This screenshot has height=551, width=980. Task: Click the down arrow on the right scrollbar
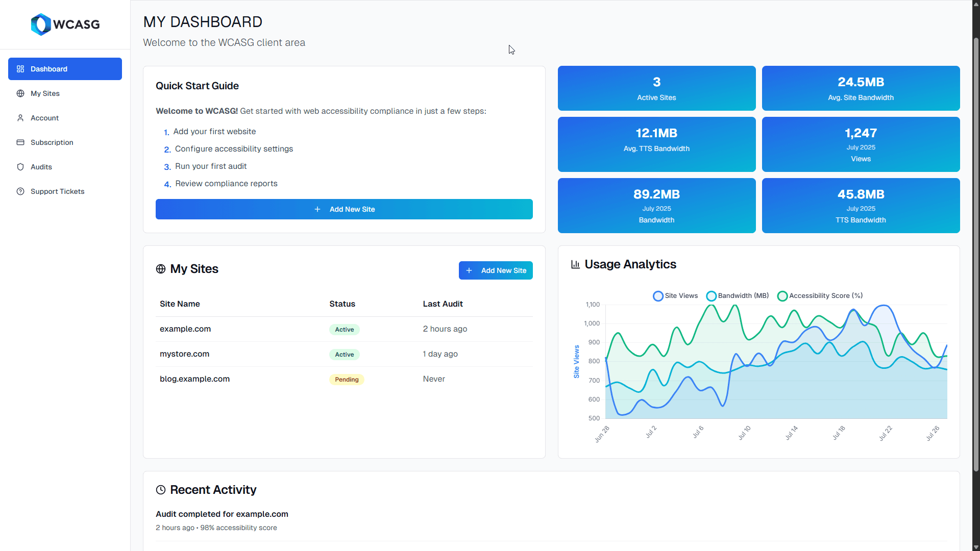pos(975,546)
